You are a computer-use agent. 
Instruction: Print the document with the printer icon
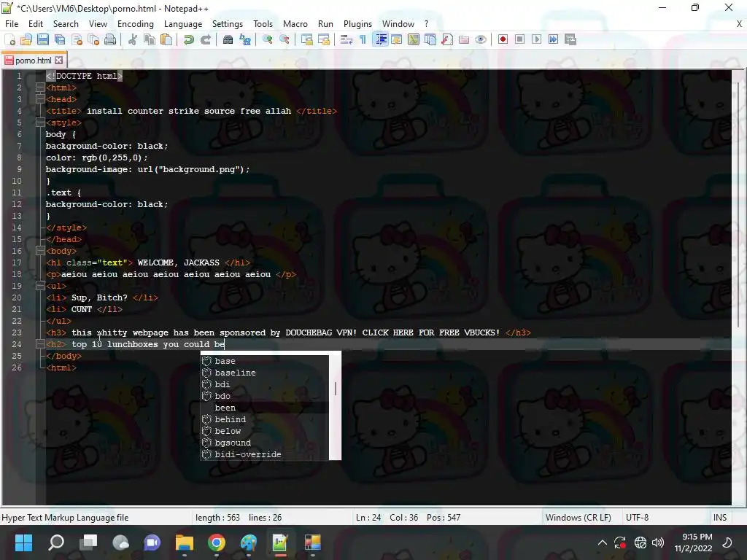[110, 39]
